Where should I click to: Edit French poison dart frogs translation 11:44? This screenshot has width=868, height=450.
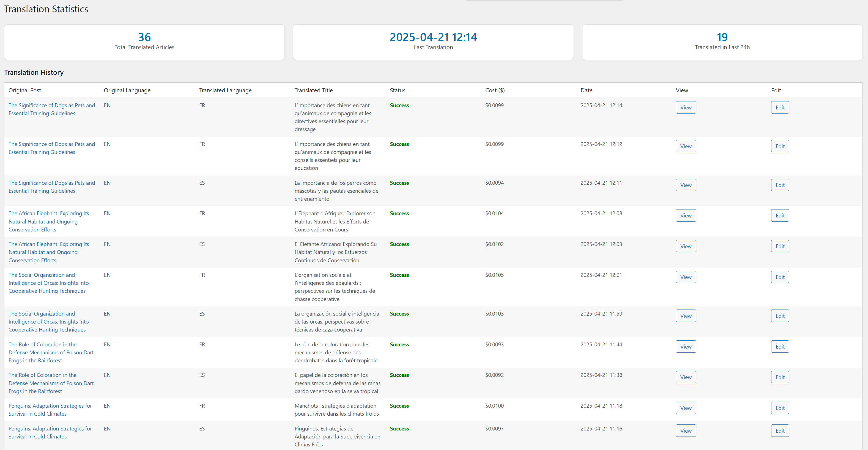(780, 346)
